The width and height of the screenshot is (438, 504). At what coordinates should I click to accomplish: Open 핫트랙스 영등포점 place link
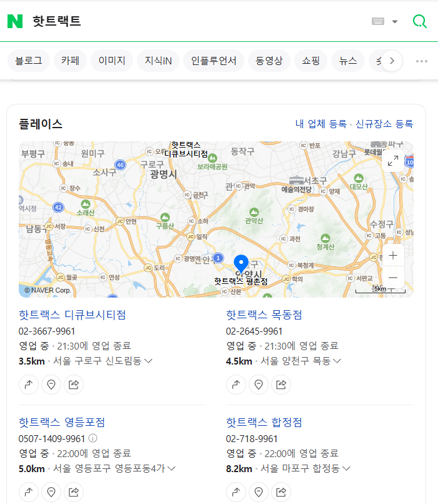(x=62, y=422)
